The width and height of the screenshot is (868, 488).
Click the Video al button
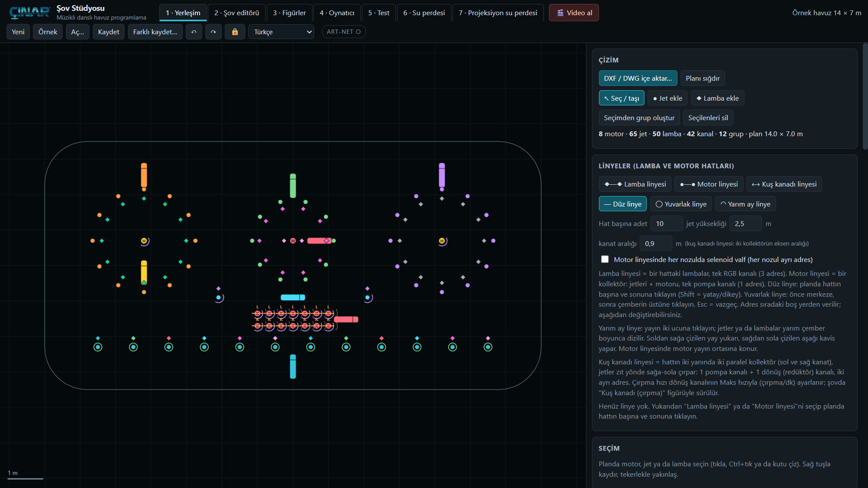point(574,13)
